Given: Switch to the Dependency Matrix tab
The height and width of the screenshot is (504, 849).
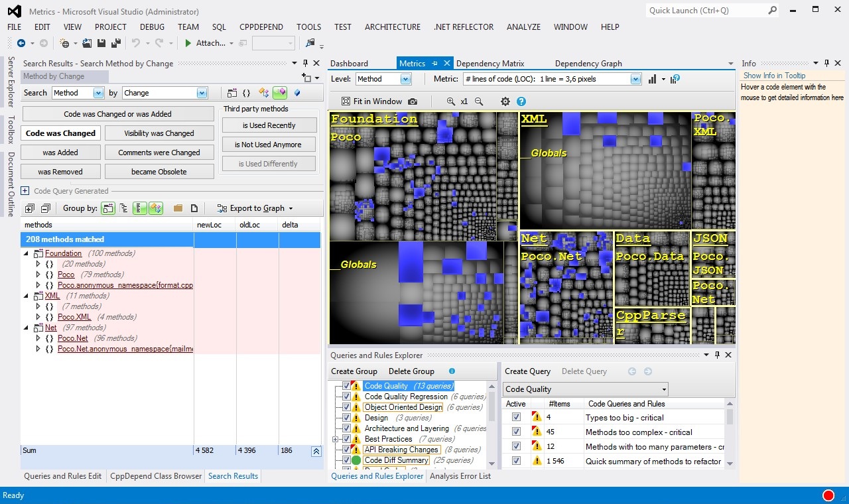Looking at the screenshot, I should coord(490,64).
